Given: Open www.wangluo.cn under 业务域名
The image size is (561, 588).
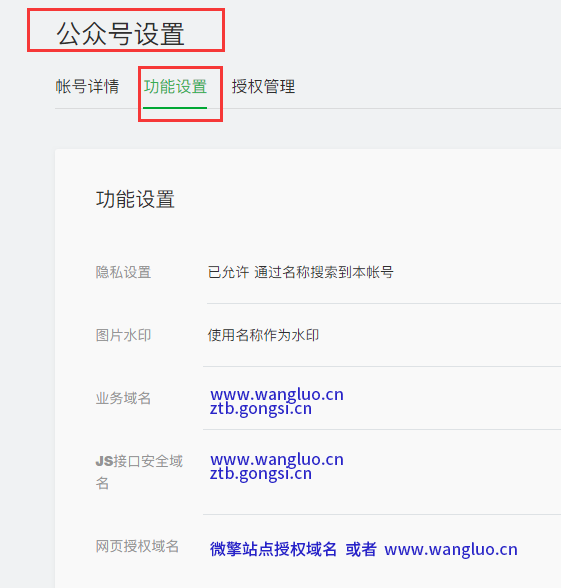Looking at the screenshot, I should pos(277,394).
